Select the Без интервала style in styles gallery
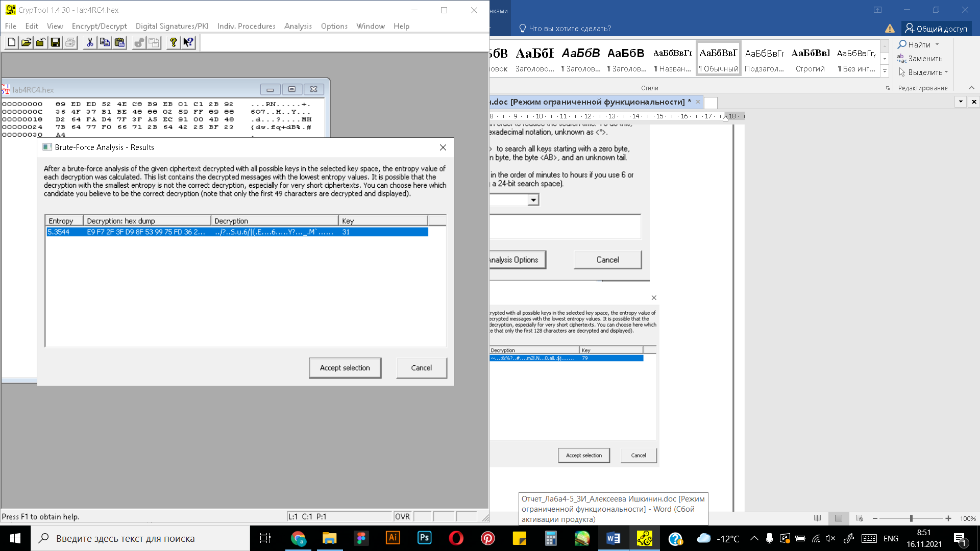Screen dimensions: 980x551 (856, 59)
